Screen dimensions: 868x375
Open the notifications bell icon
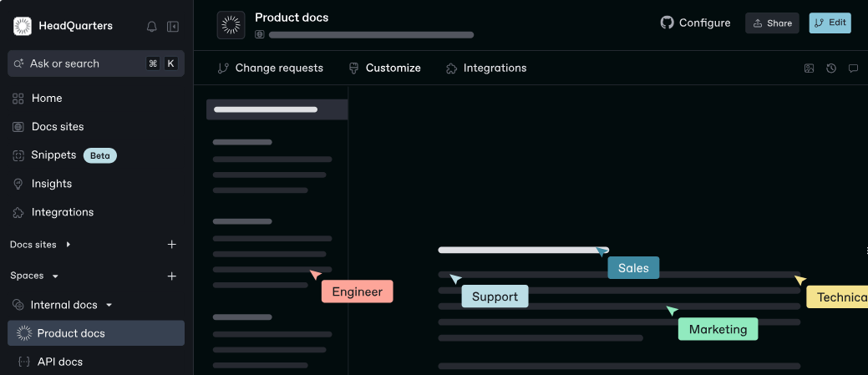(152, 27)
